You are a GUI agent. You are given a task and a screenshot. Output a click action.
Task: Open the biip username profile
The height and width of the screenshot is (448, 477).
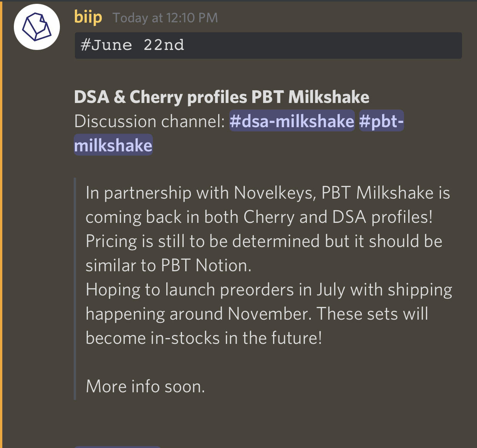click(88, 17)
